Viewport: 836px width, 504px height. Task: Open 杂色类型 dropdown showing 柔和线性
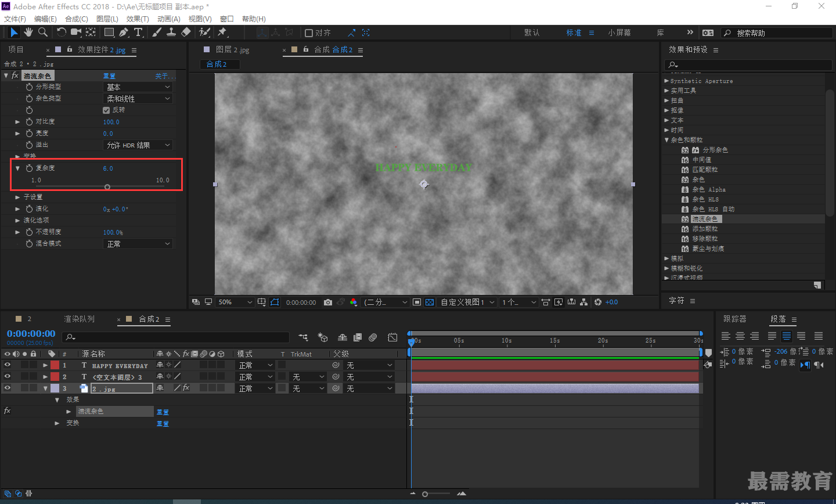[138, 99]
